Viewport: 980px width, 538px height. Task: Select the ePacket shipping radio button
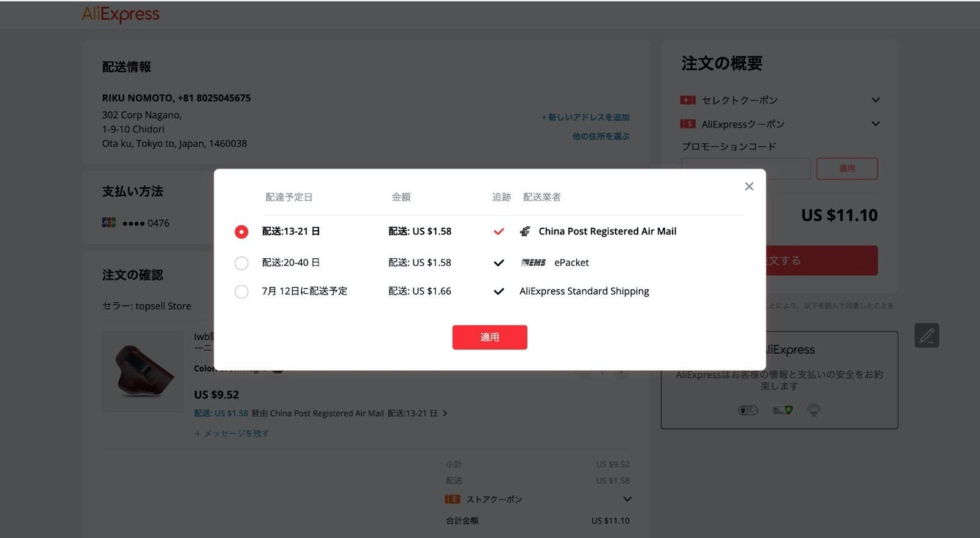tap(241, 263)
